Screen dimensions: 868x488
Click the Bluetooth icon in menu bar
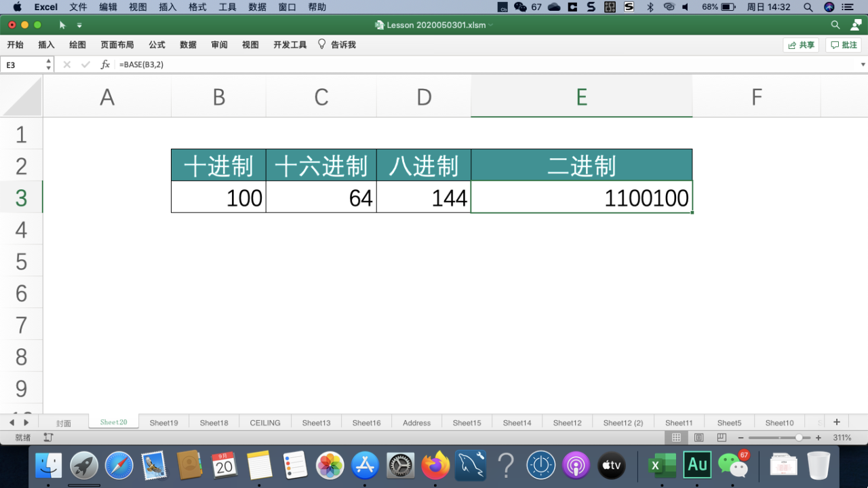(x=650, y=7)
